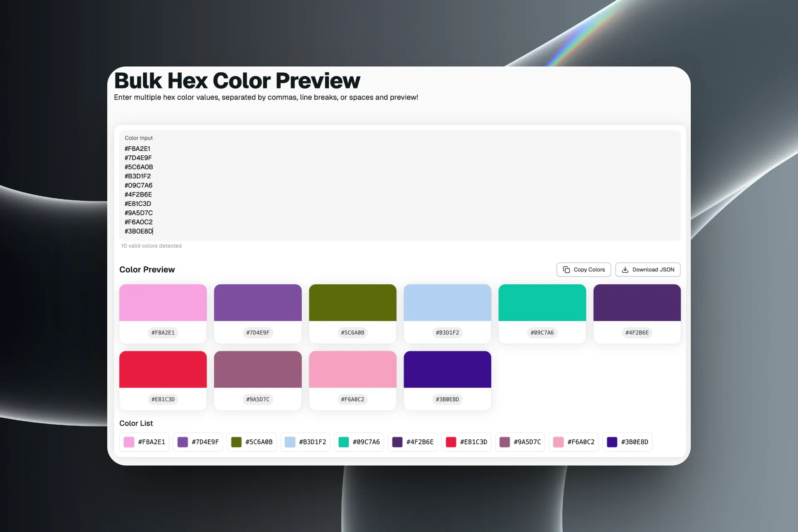Click the #E81C3D chip in Color List
Image resolution: width=798 pixels, height=532 pixels.
pos(466,442)
